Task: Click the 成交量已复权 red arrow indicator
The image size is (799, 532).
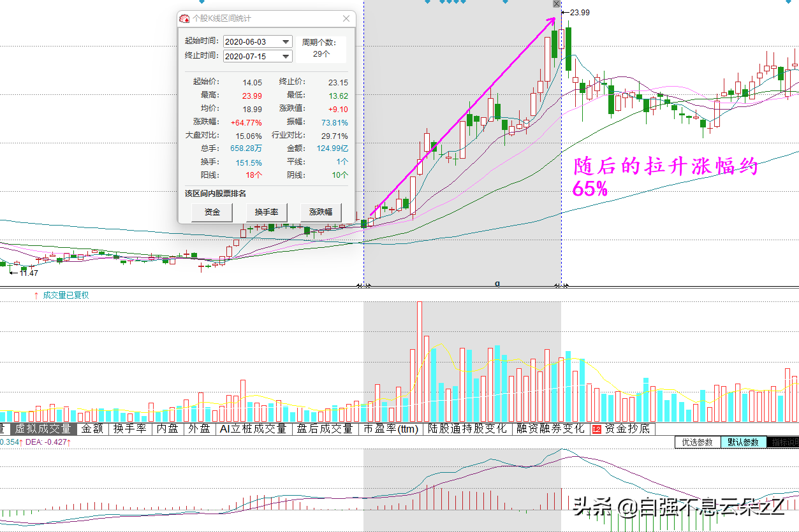Action: click(x=36, y=296)
